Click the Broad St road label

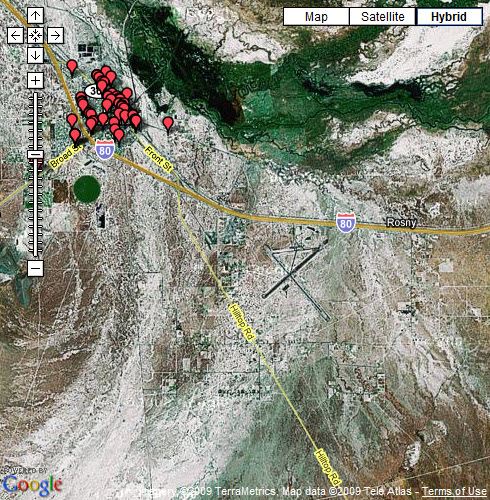tap(66, 156)
